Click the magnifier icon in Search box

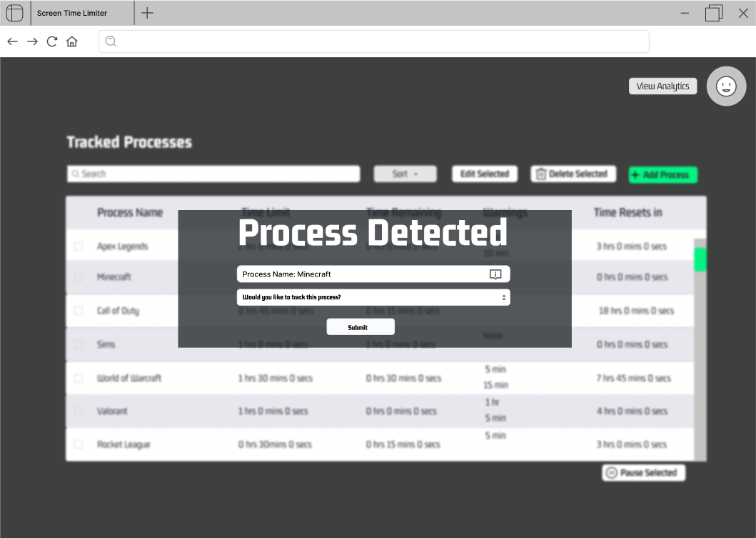point(75,174)
